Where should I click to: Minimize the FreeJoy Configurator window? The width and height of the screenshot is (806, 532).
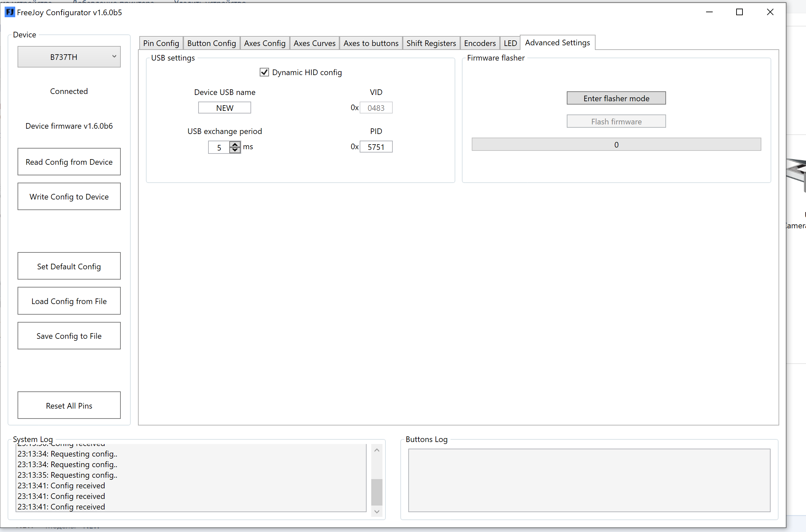coord(709,12)
